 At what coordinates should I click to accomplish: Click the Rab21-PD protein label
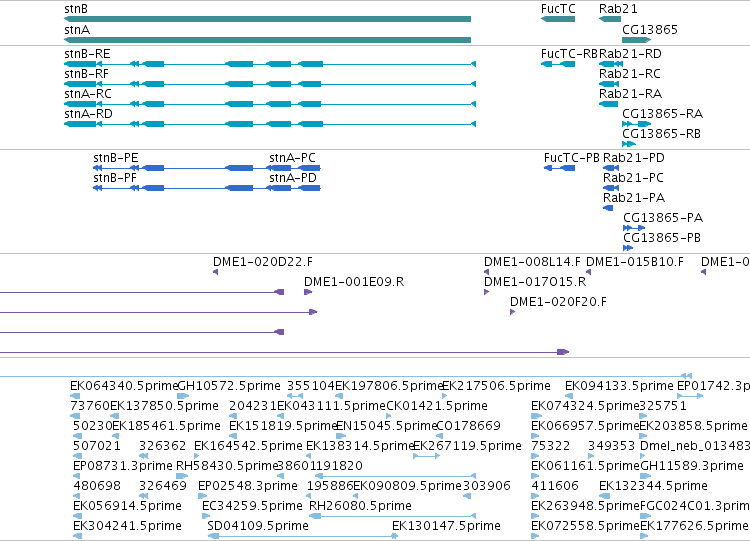tap(634, 158)
